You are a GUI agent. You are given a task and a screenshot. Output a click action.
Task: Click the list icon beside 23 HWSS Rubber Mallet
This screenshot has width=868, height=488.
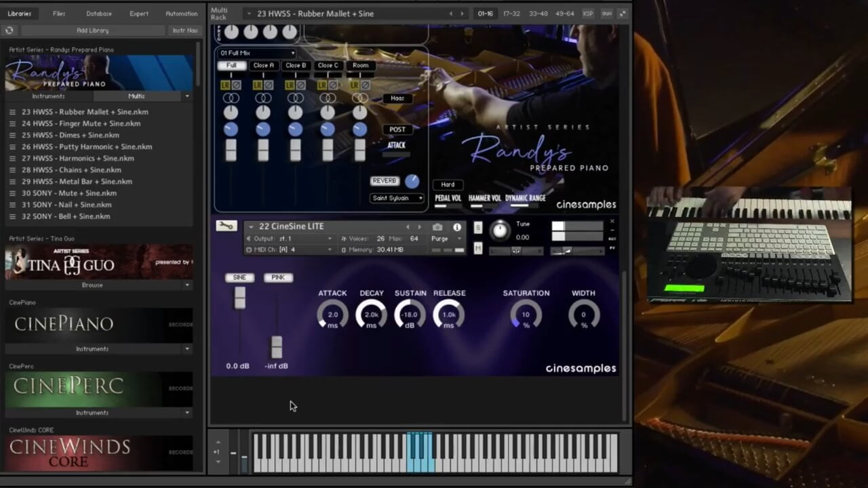coord(12,112)
